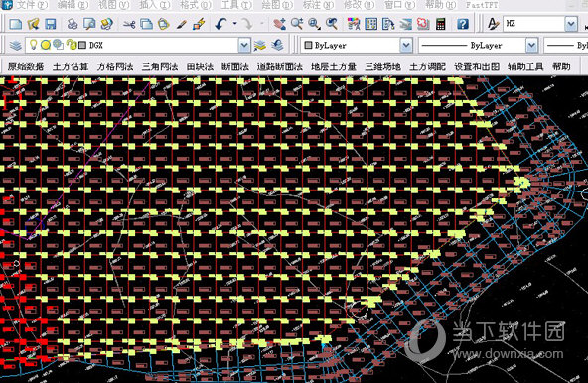This screenshot has height=383, width=588.
Task: Click the Save disk icon
Action: [51, 24]
